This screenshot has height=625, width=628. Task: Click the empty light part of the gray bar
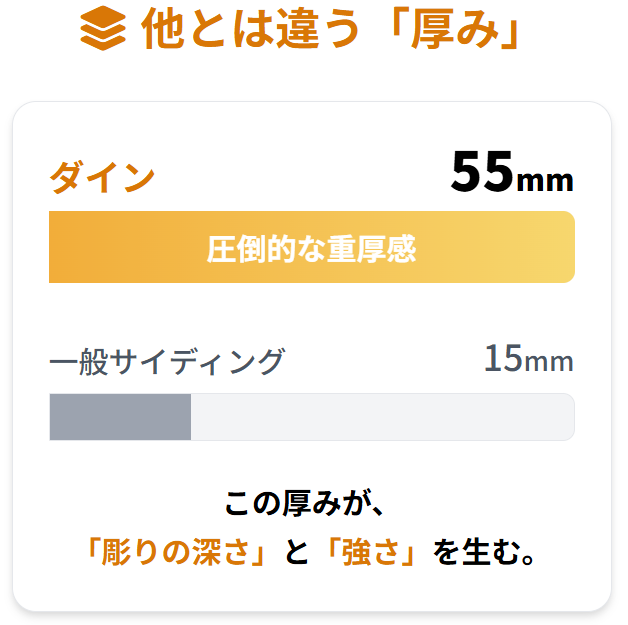point(380,417)
